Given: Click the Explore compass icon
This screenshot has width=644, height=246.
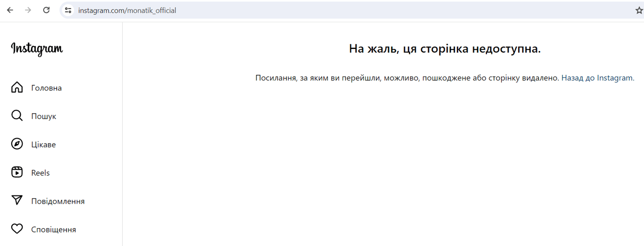Looking at the screenshot, I should [17, 144].
